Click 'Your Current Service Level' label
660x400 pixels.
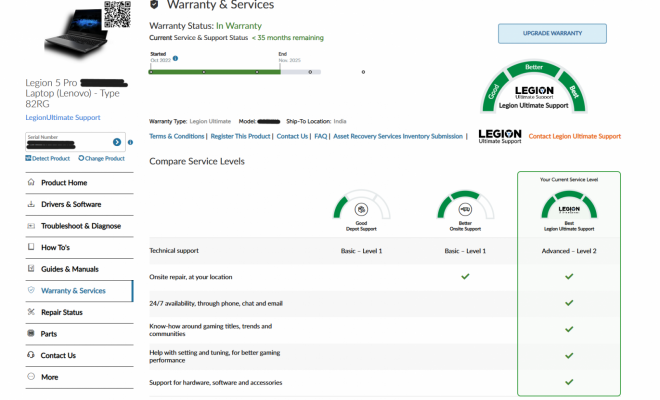click(569, 179)
